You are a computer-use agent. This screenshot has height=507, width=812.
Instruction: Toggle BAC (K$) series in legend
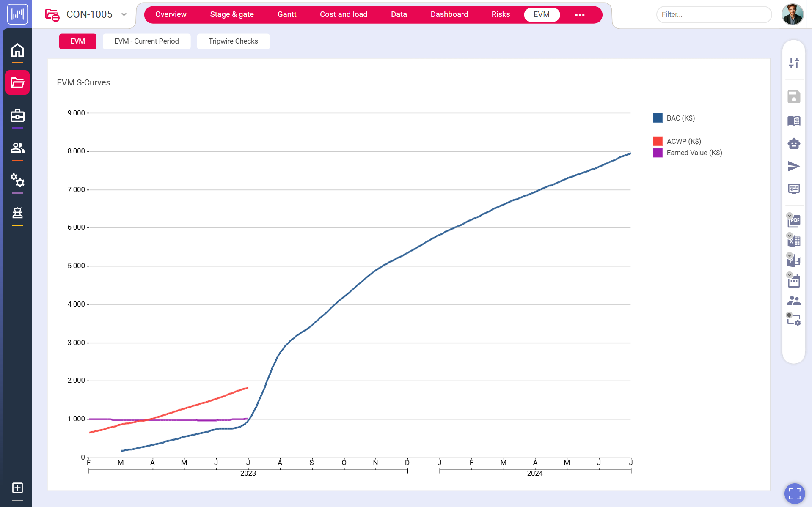point(680,118)
